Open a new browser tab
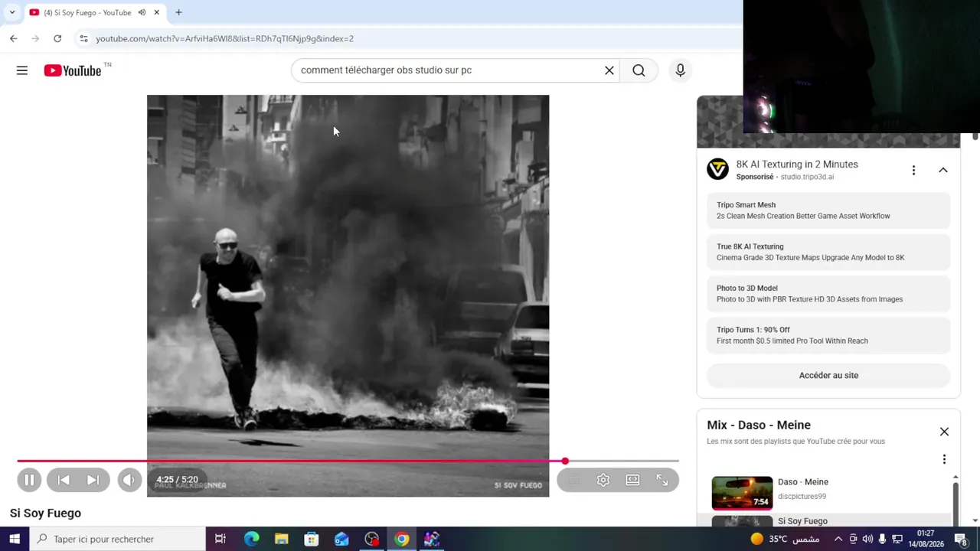 (178, 12)
